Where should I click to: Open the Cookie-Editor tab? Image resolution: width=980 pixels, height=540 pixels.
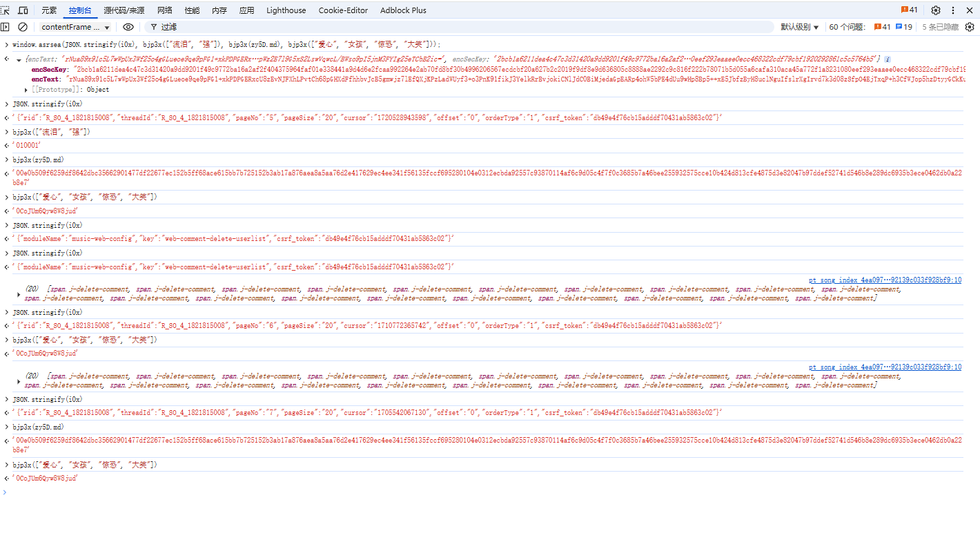[x=343, y=10]
